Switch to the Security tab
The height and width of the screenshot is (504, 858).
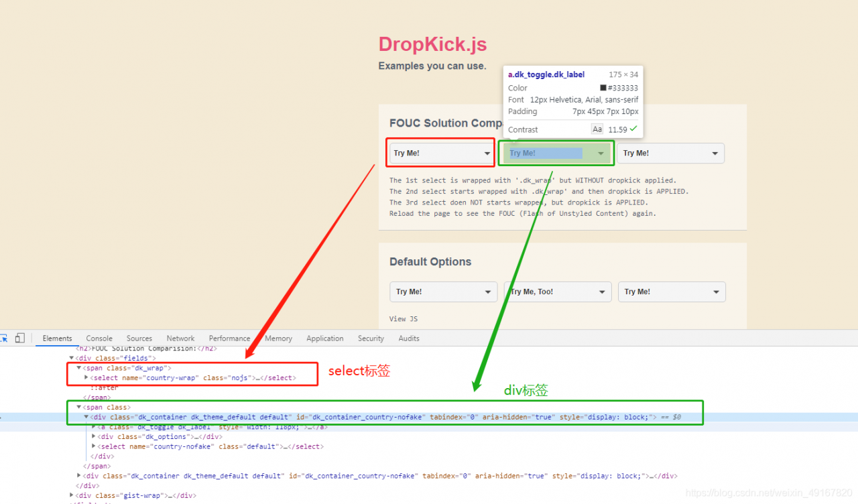click(371, 338)
